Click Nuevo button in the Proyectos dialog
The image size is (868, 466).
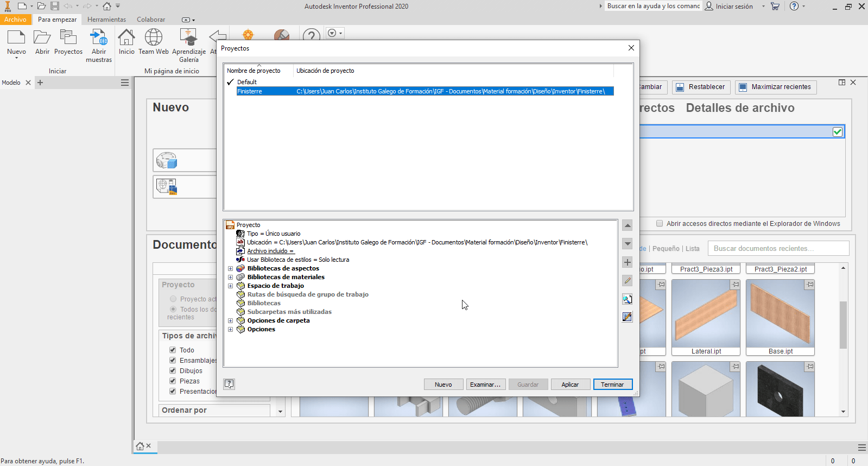click(443, 385)
